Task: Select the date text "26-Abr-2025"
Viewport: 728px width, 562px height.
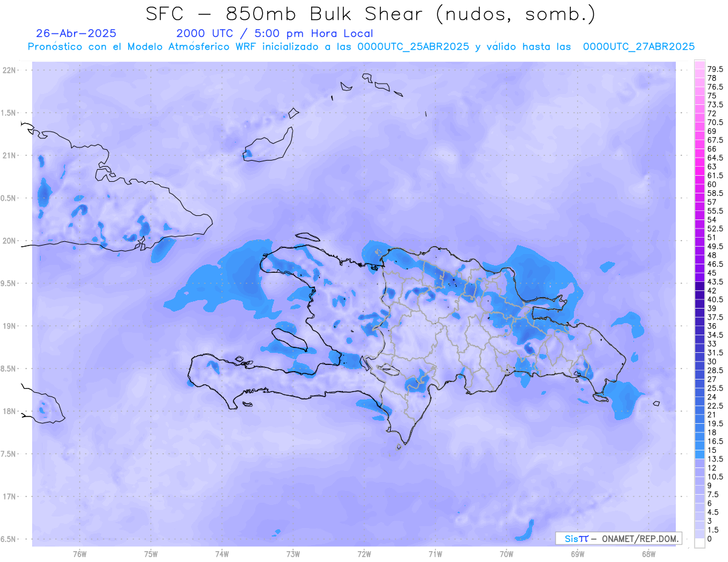Action: click(x=76, y=33)
